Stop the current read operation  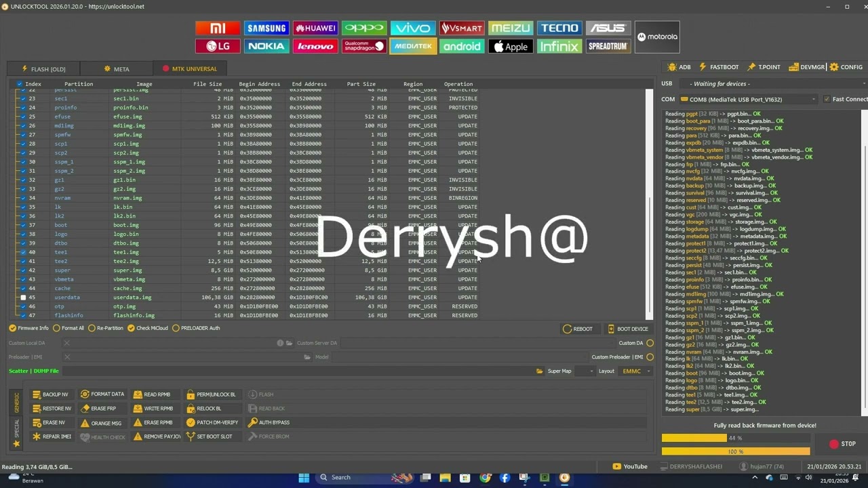[843, 444]
